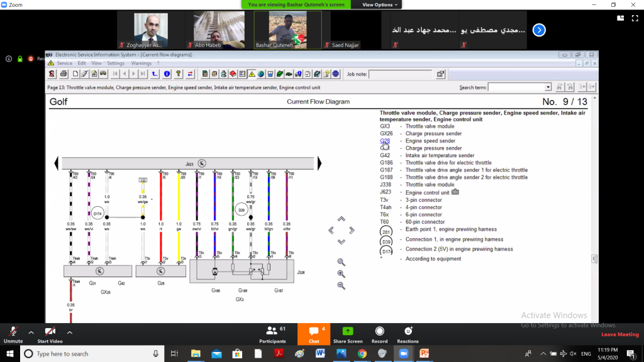
Task: Click the Search term input field
Action: click(x=517, y=87)
